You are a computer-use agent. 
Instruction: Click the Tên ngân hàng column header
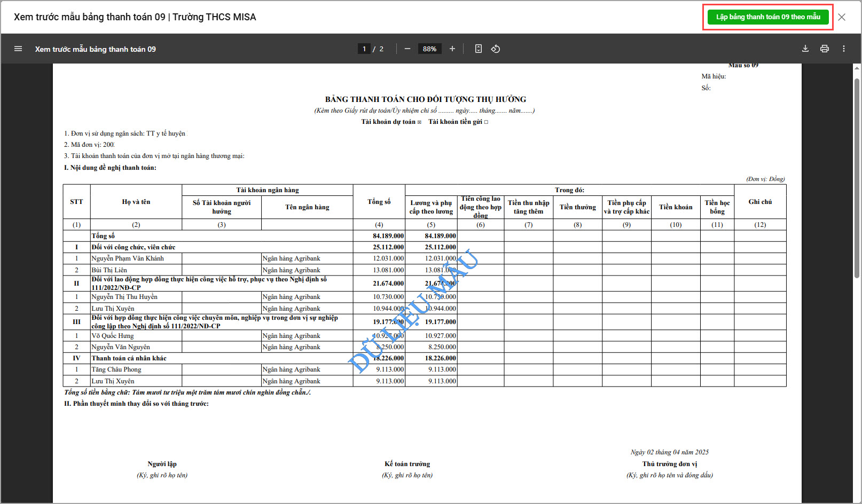click(x=307, y=207)
